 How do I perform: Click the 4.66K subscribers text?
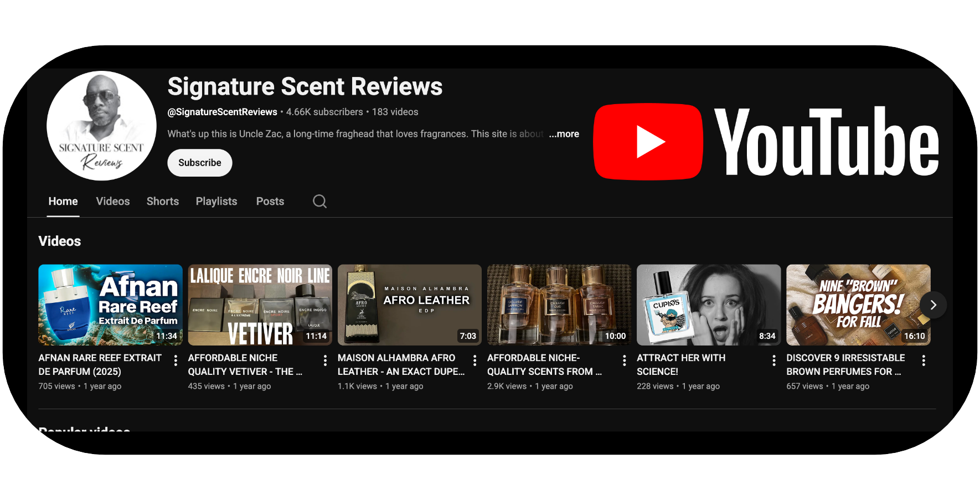(x=324, y=112)
